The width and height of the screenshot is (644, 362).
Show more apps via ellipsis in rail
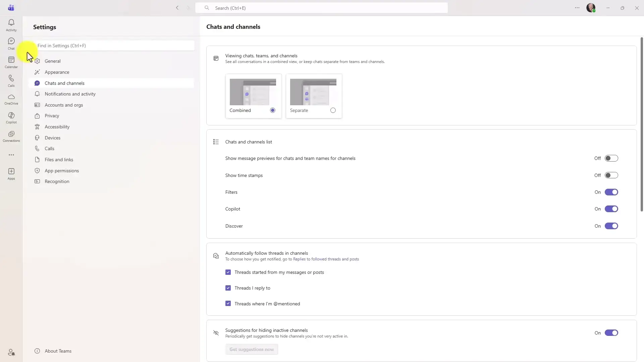(11, 155)
